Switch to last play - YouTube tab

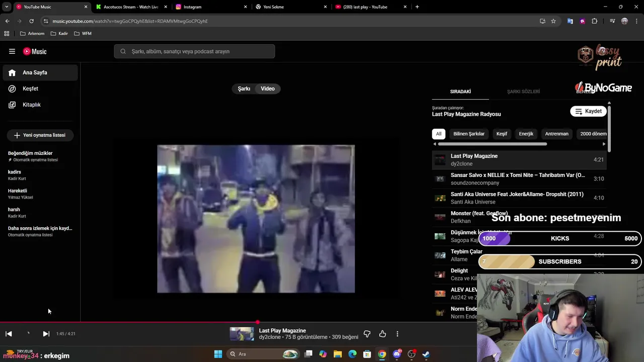point(370,7)
